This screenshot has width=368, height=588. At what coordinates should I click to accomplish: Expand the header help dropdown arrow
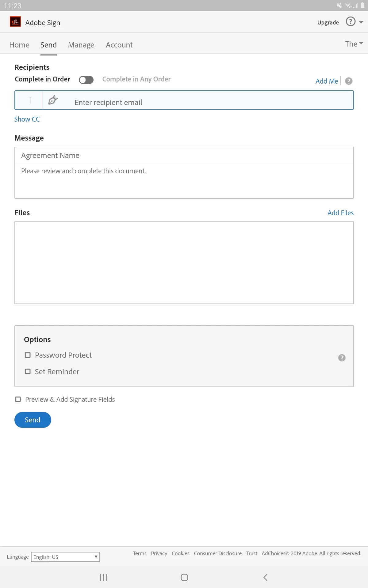coord(361,22)
